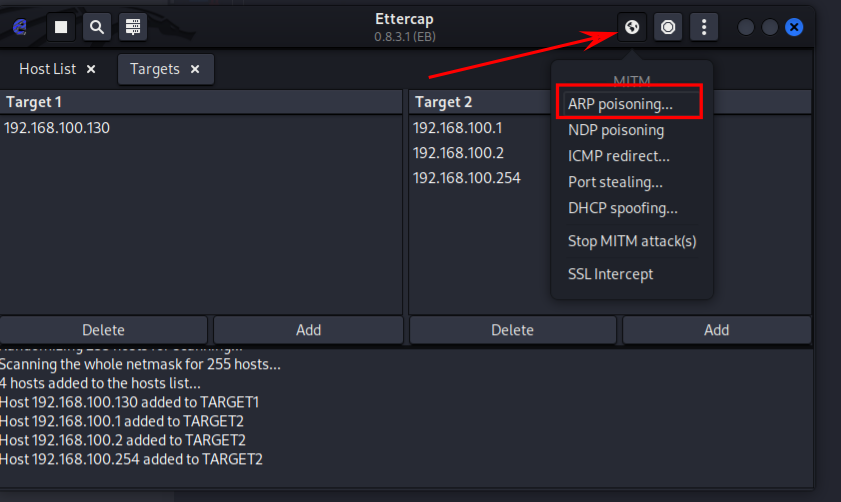The height and width of the screenshot is (502, 841).
Task: Click the stop MITM circle icon
Action: pyautogui.click(x=668, y=27)
